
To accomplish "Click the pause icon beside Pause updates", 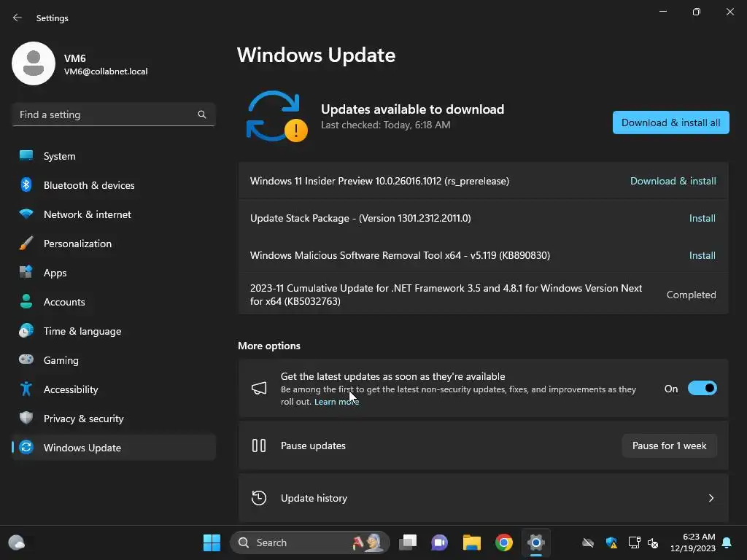I will pyautogui.click(x=259, y=446).
